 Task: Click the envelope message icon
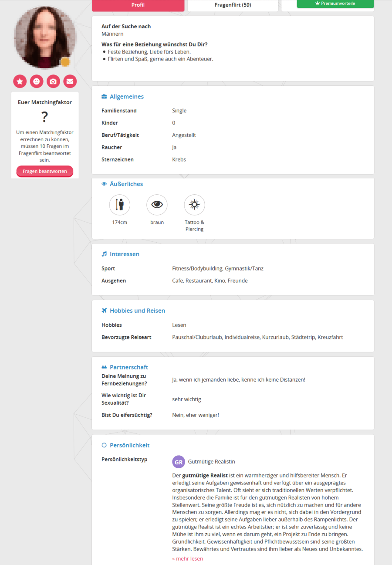(70, 81)
